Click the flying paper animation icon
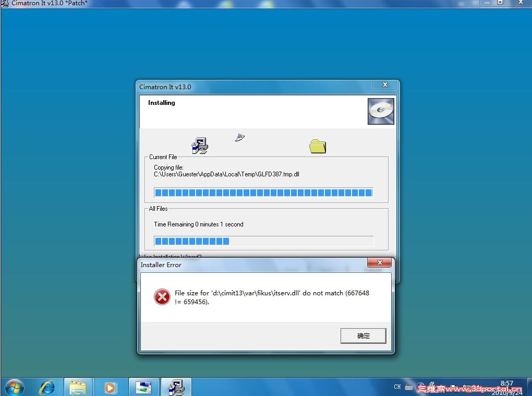The image size is (532, 396). [x=239, y=137]
